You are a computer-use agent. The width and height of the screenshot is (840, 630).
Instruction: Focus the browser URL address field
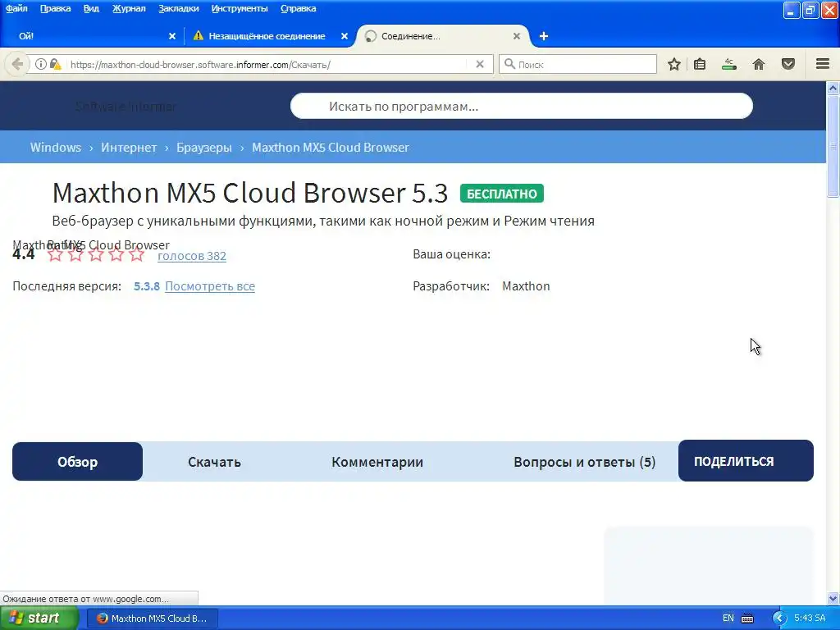pyautogui.click(x=268, y=64)
